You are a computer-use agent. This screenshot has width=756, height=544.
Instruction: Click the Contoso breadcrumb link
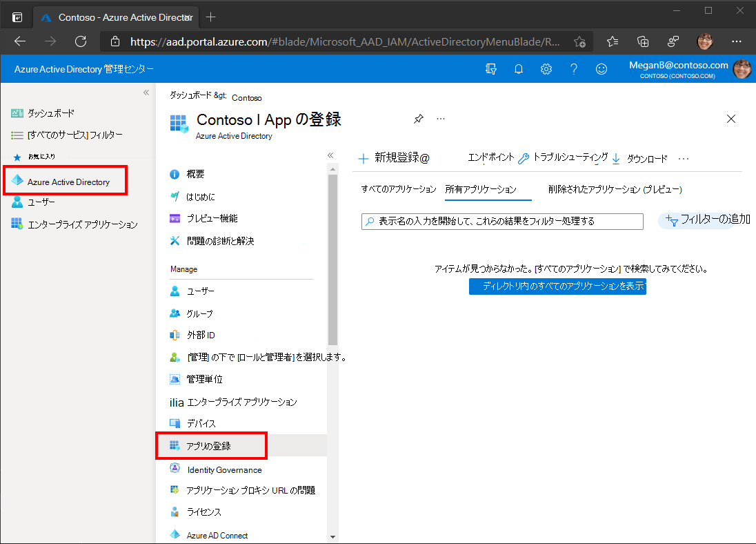[x=246, y=98]
